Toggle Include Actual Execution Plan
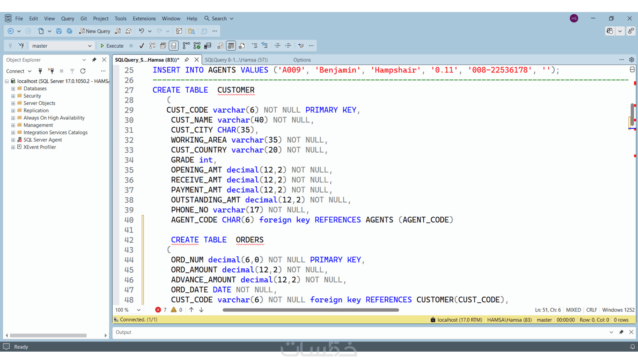The image size is (638, 364). 186,46
